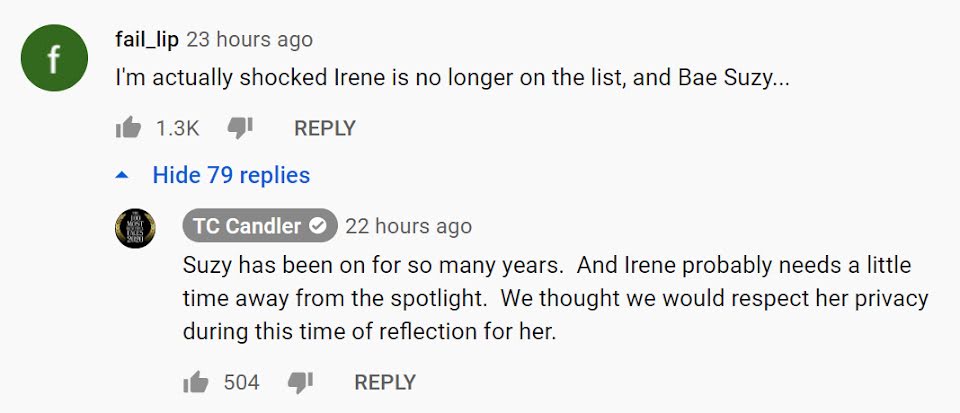Click the 1.3K like count
The image size is (960, 413).
click(178, 128)
